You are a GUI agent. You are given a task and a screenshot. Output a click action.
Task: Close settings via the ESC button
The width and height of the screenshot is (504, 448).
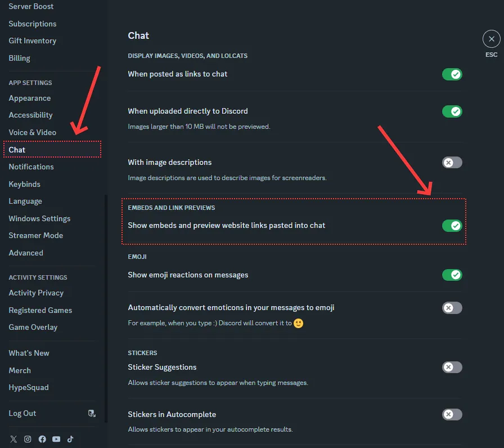coord(491,38)
